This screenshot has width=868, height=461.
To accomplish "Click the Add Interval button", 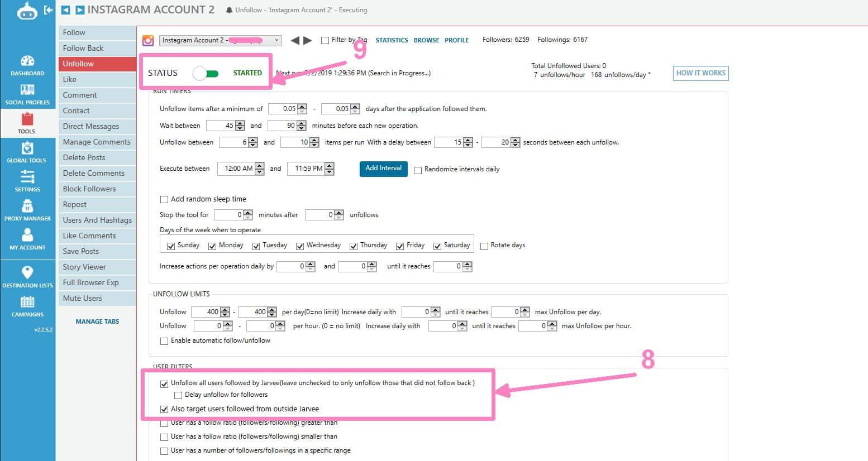I will [383, 169].
